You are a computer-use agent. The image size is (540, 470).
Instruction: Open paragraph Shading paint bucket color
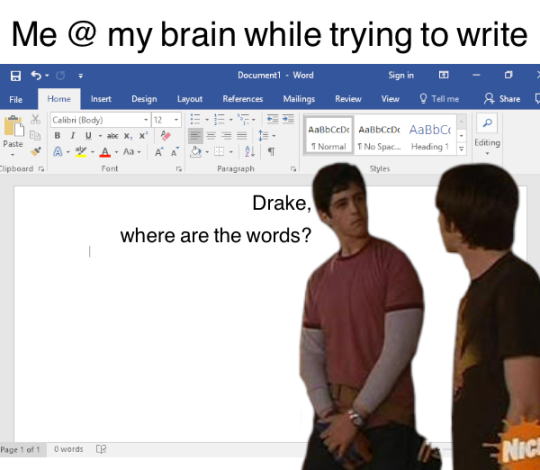(x=196, y=152)
